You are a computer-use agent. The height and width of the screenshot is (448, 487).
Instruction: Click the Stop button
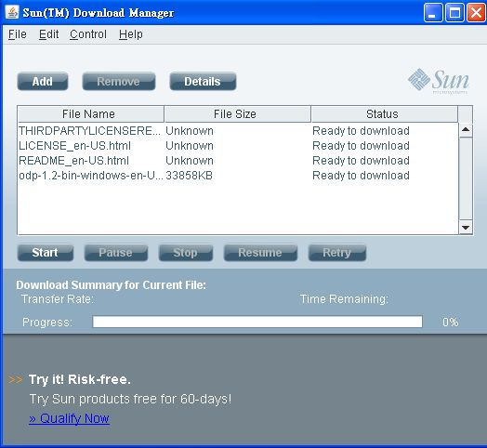(186, 253)
